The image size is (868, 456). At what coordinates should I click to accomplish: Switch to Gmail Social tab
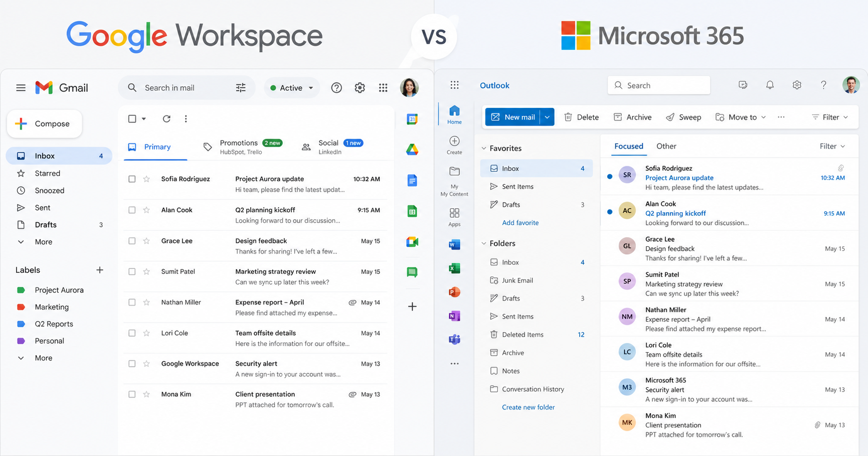point(332,147)
